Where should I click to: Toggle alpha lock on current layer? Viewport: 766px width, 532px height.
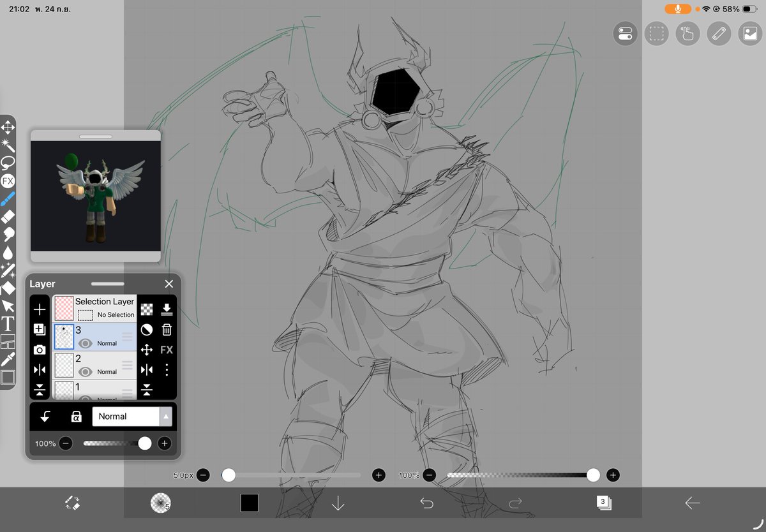[76, 417]
